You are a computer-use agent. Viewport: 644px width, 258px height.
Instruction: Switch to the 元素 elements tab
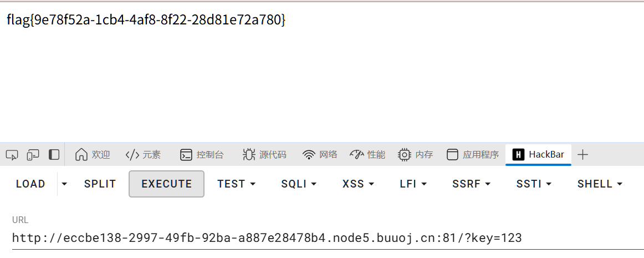[x=143, y=155]
